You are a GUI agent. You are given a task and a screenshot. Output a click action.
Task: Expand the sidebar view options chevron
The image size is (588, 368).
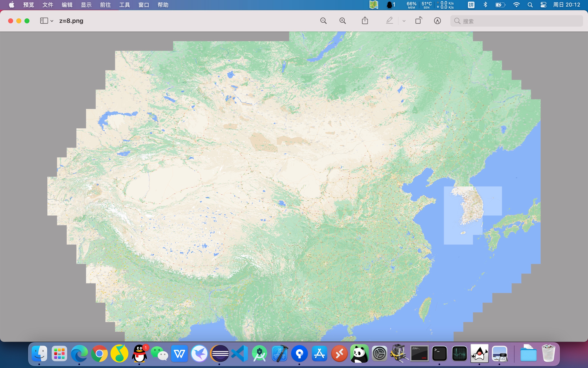tap(52, 21)
